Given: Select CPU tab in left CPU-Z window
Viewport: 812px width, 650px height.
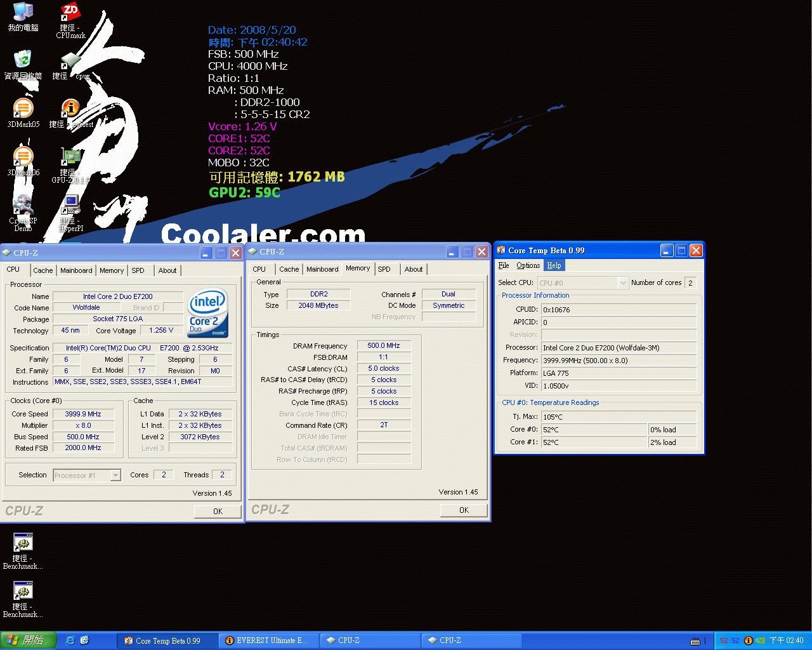Looking at the screenshot, I should coord(13,269).
